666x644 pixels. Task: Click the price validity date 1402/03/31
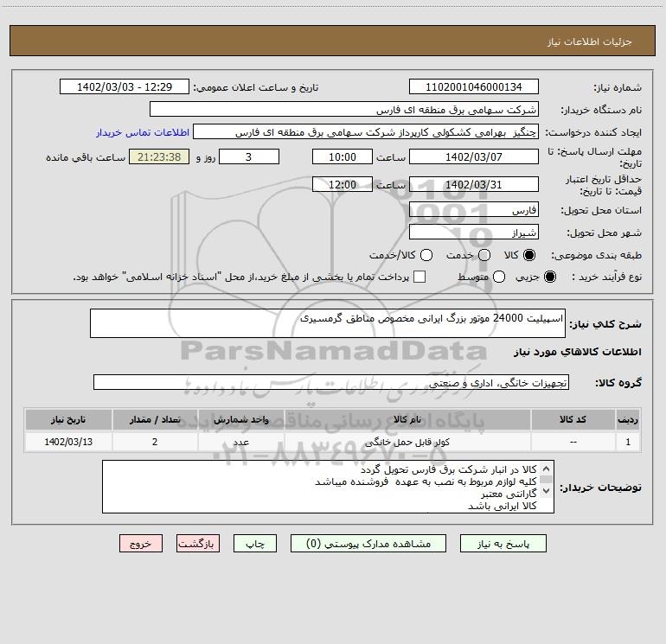pyautogui.click(x=474, y=184)
